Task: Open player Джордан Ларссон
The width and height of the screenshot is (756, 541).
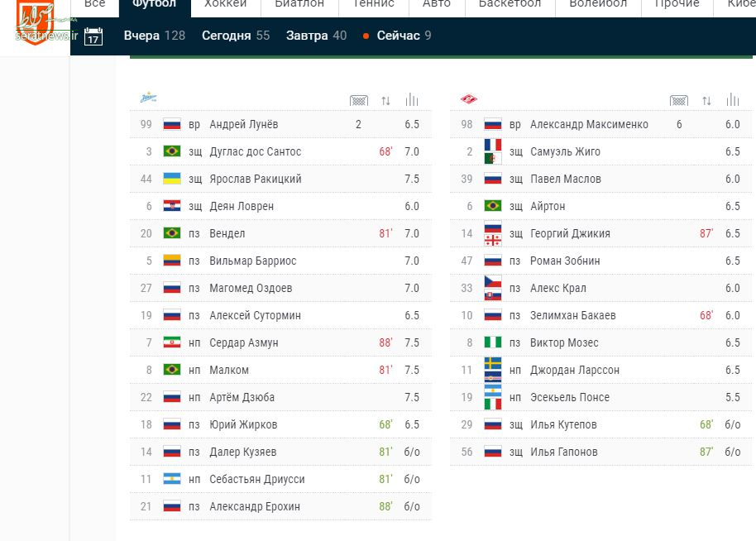Action: point(574,370)
